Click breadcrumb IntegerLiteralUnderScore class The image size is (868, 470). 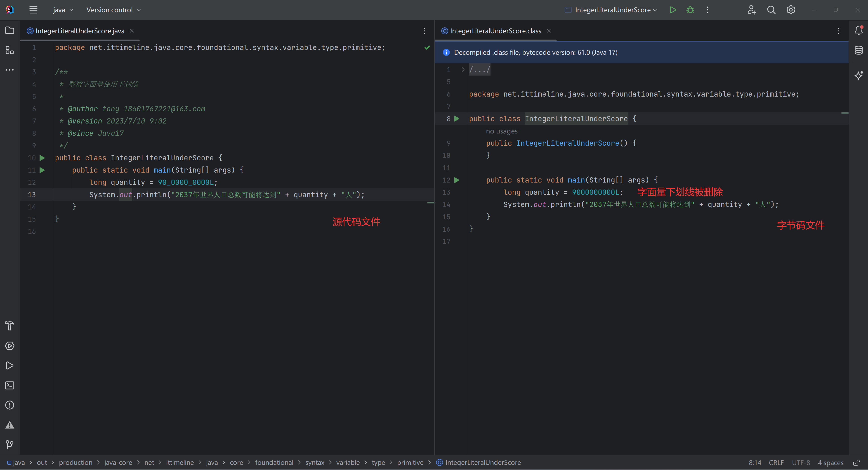click(x=479, y=463)
